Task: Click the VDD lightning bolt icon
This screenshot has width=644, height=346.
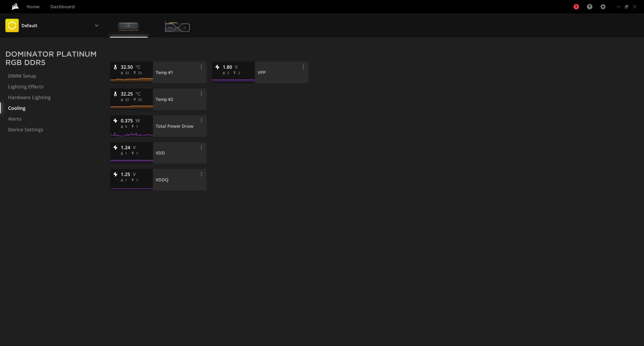Action: tap(115, 148)
